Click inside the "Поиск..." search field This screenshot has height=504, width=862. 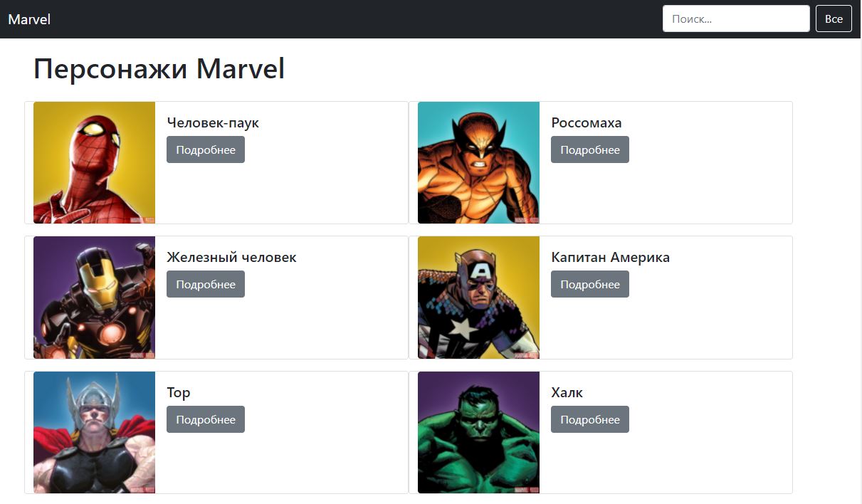pyautogui.click(x=736, y=19)
